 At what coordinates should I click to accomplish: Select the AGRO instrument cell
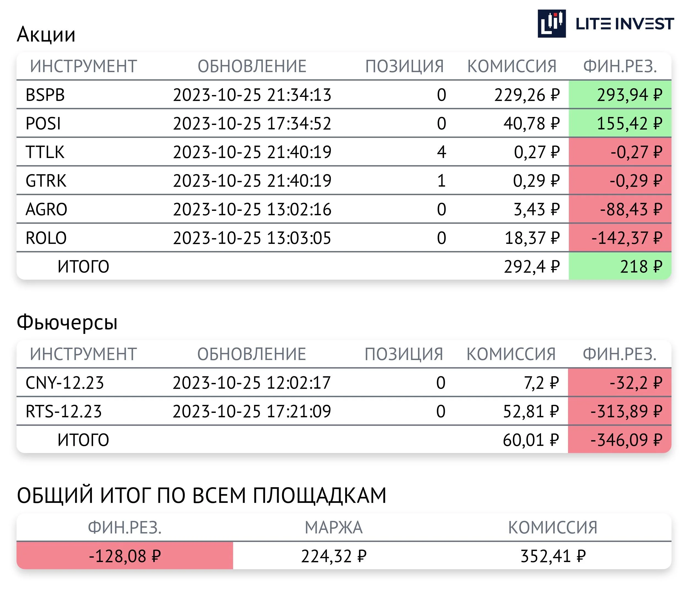click(46, 209)
